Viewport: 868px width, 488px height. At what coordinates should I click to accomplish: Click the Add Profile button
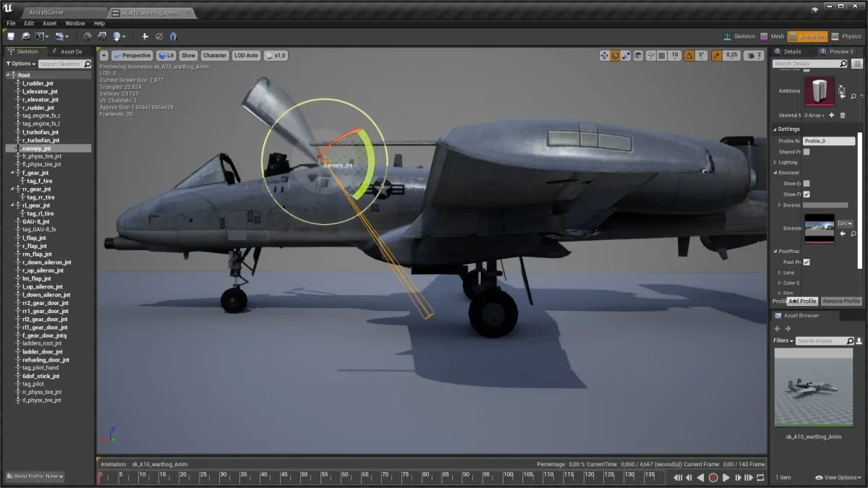(803, 301)
